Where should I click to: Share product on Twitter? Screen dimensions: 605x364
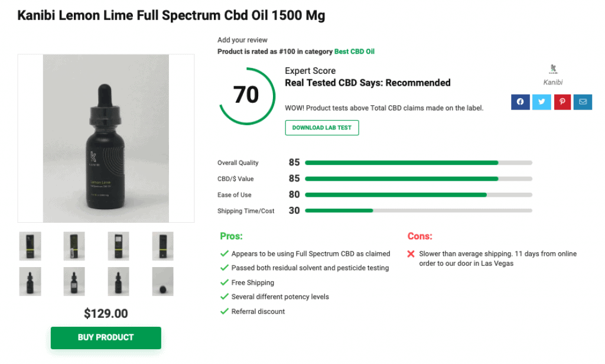541,102
